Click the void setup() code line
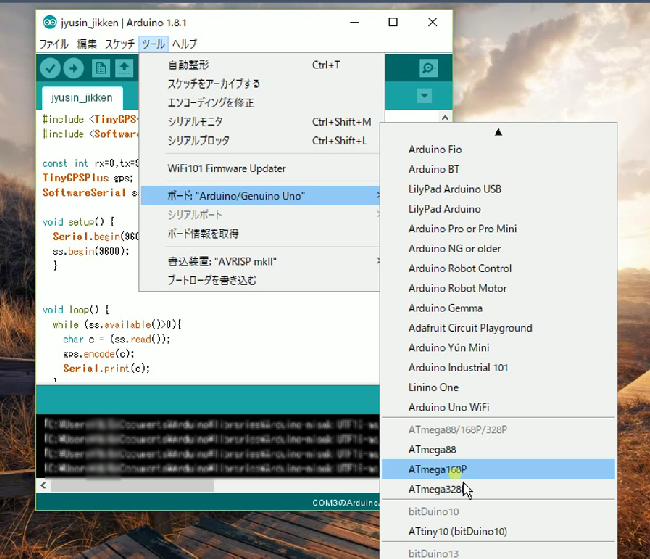Viewport: 650px width, 559px height. (78, 222)
